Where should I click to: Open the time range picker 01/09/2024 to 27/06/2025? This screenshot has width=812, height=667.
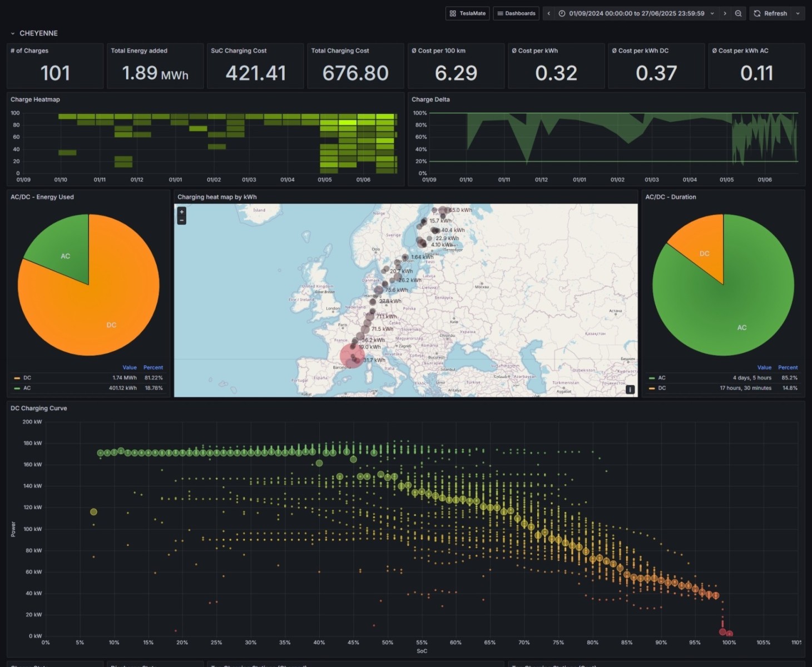(x=636, y=13)
